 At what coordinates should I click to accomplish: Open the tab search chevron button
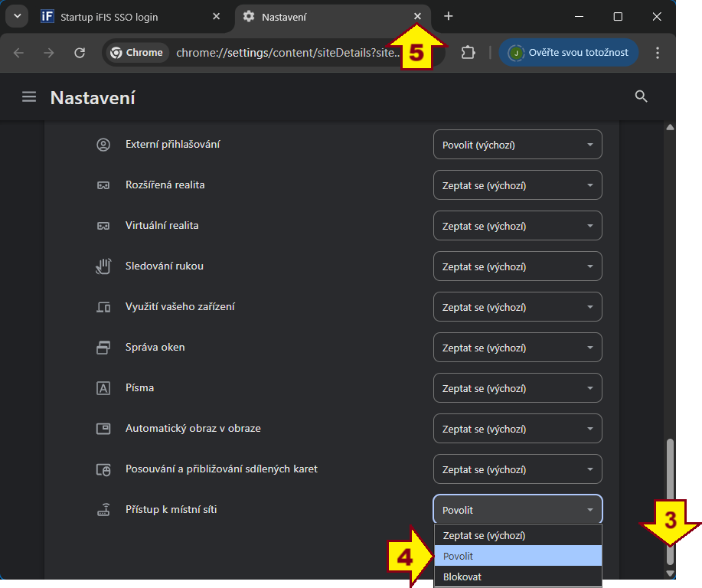pyautogui.click(x=17, y=16)
